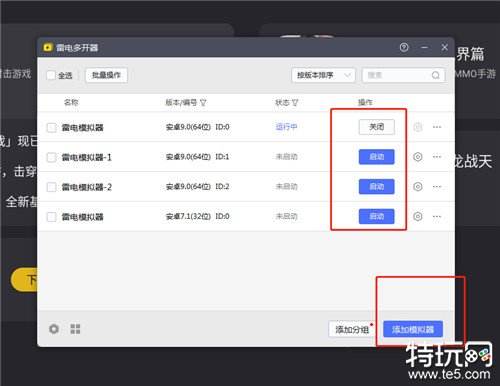Open the 状态 column filter icon
Viewport: 500px width, 386px height.
point(295,102)
